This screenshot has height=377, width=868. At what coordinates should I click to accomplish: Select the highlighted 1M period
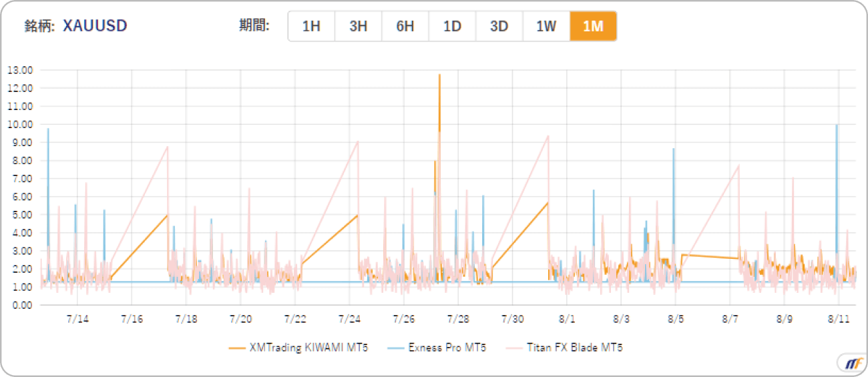click(593, 27)
